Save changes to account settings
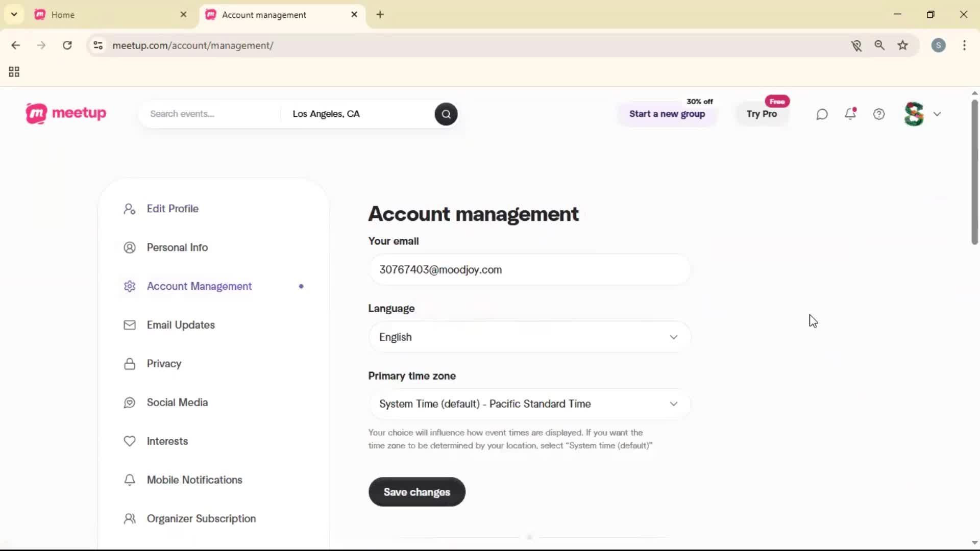Viewport: 980px width, 551px height. click(x=416, y=492)
